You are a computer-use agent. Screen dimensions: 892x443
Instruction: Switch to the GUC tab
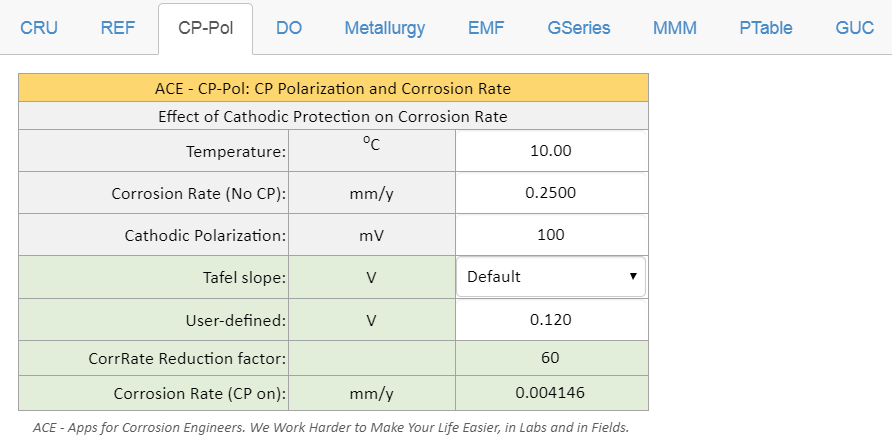(855, 28)
